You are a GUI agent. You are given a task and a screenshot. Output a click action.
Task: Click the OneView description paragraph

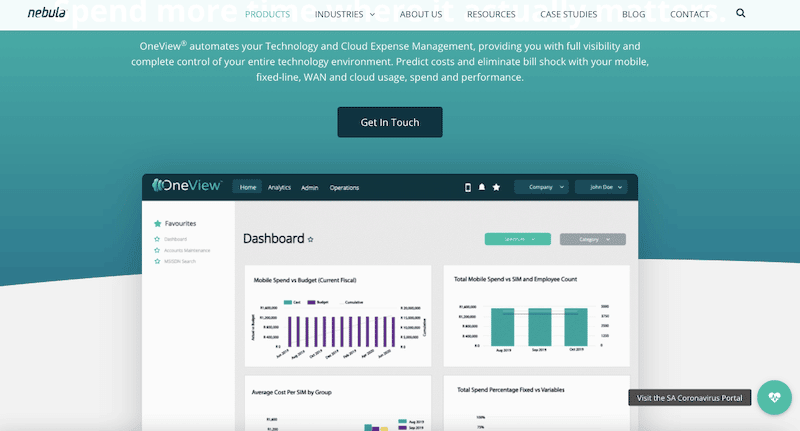(390, 61)
